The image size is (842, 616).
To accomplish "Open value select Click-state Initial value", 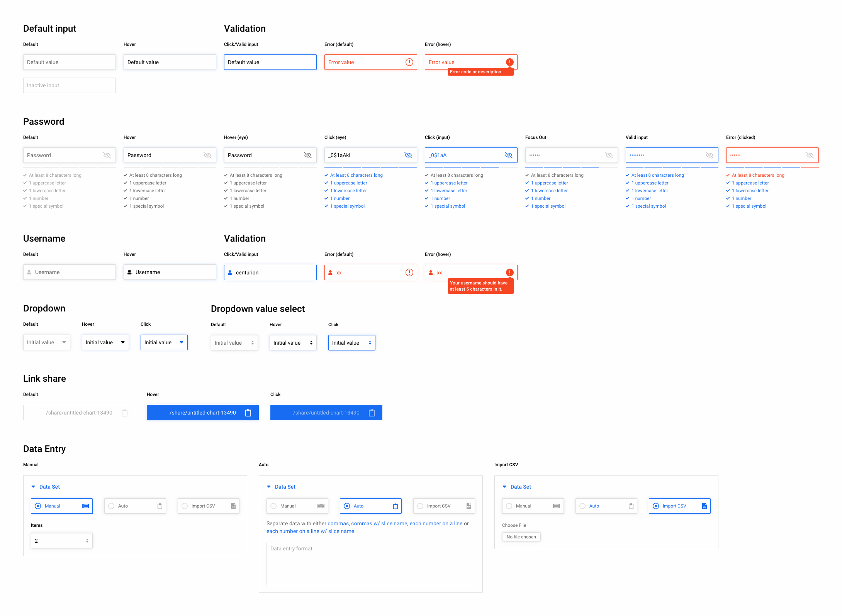I will tap(351, 343).
